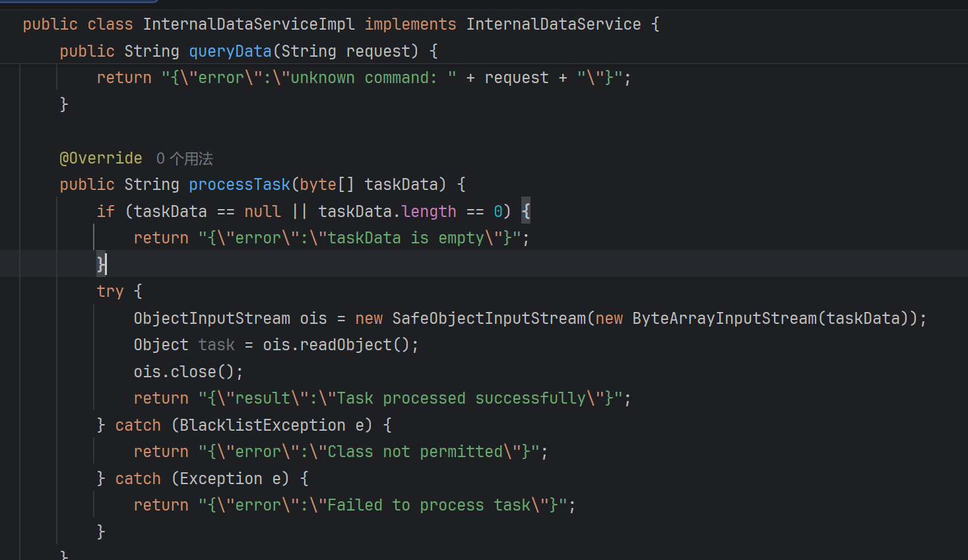The width and height of the screenshot is (968, 560).
Task: Click the queryData method name
Action: 230,51
